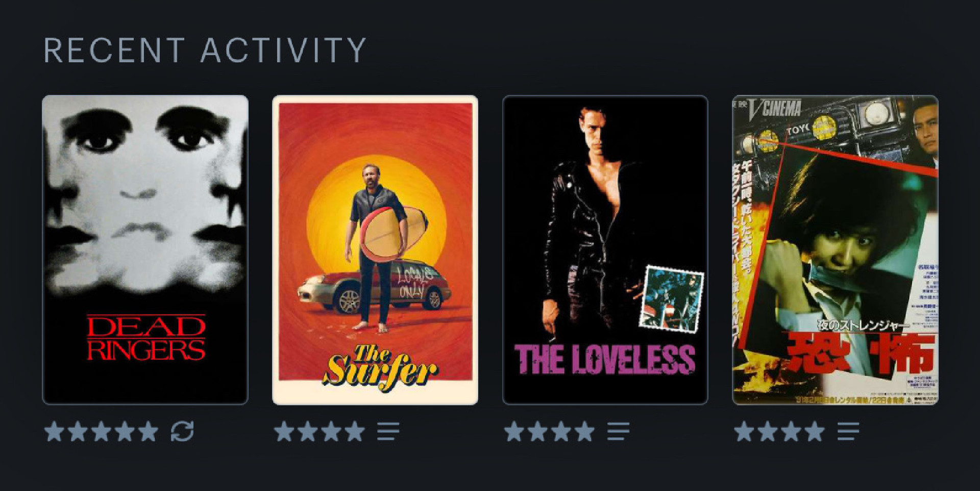Screen dimensions: 980x491
Task: Click the fourth star under The Loveless
Action: (584, 431)
